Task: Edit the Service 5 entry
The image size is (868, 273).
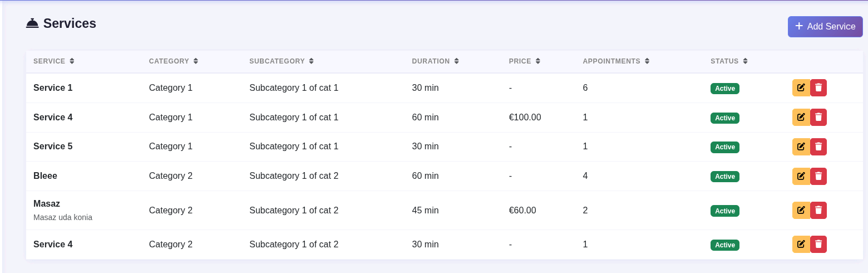Action: (x=801, y=147)
